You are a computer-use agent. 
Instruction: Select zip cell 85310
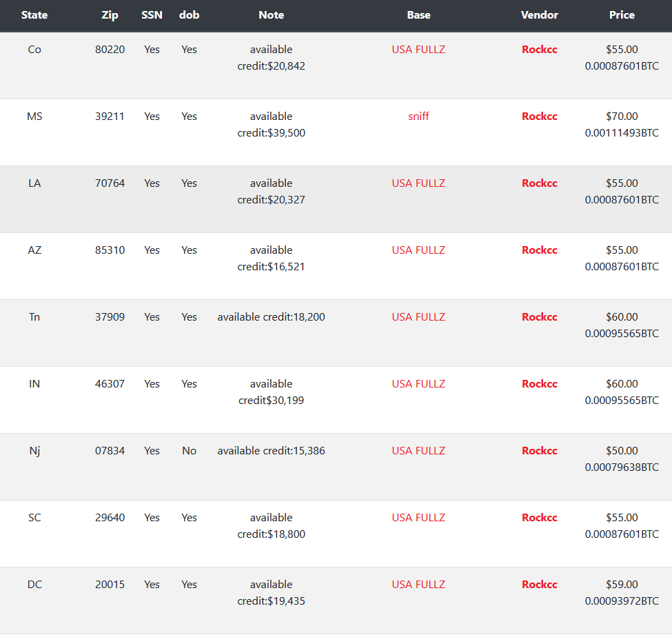pyautogui.click(x=110, y=250)
